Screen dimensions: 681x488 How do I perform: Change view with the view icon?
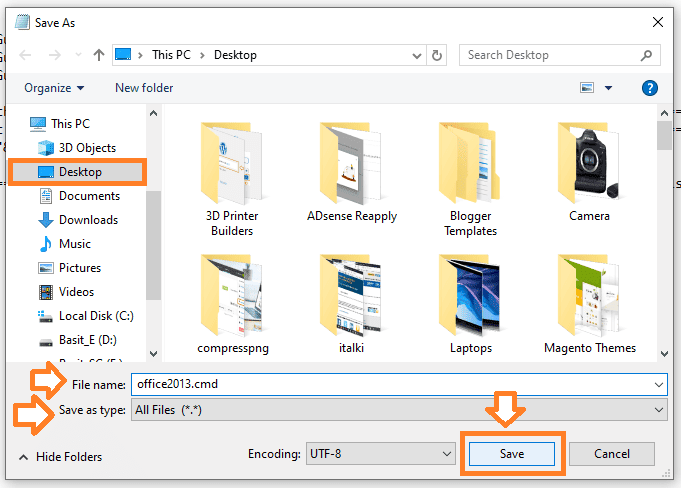pos(587,88)
